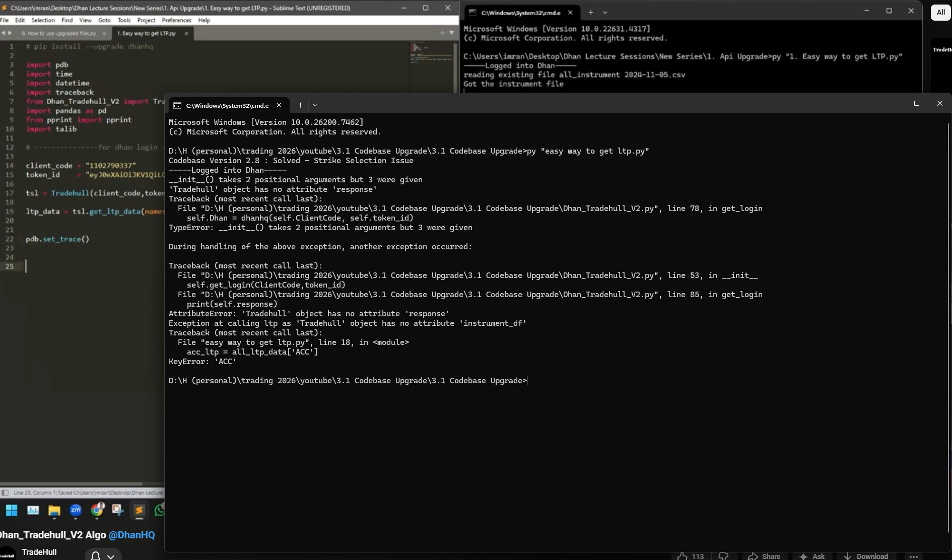
Task: Click the Windows Start icon in taskbar
Action: pos(12,510)
